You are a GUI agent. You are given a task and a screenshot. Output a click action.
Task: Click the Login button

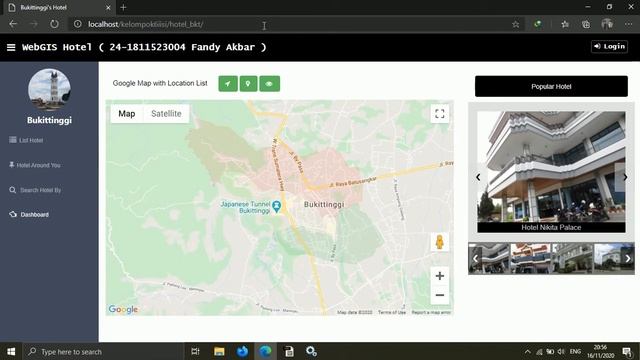tap(609, 47)
